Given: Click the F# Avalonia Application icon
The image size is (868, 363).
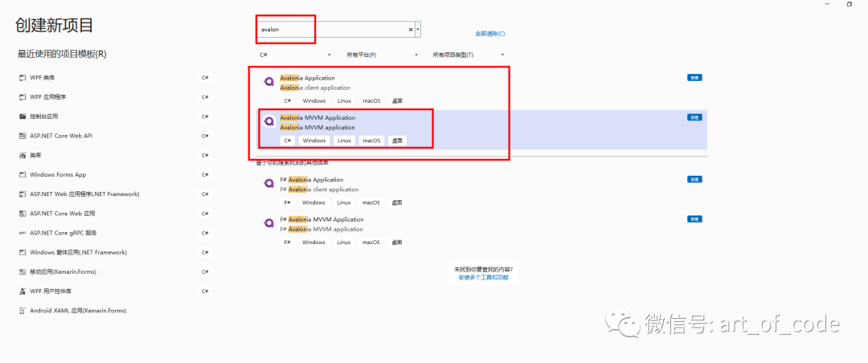Looking at the screenshot, I should coord(269,184).
